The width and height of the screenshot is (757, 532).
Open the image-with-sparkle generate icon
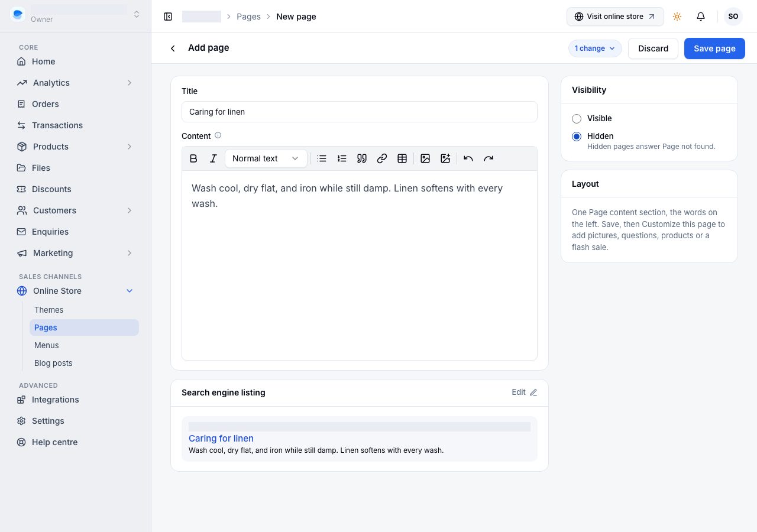tap(445, 158)
